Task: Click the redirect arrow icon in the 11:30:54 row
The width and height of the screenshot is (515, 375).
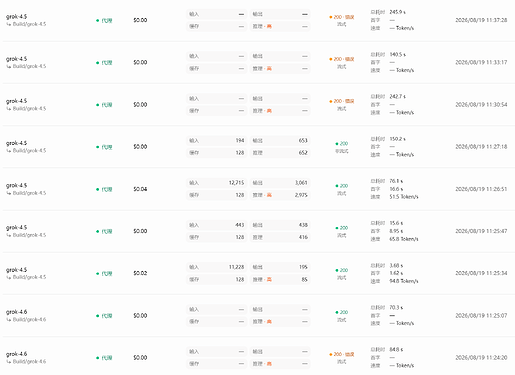Action: coord(9,109)
